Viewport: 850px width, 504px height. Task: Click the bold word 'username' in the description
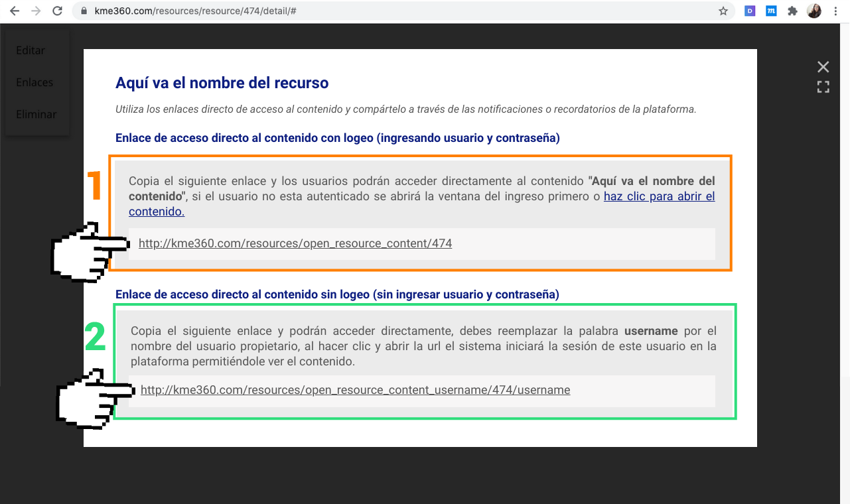pyautogui.click(x=651, y=330)
